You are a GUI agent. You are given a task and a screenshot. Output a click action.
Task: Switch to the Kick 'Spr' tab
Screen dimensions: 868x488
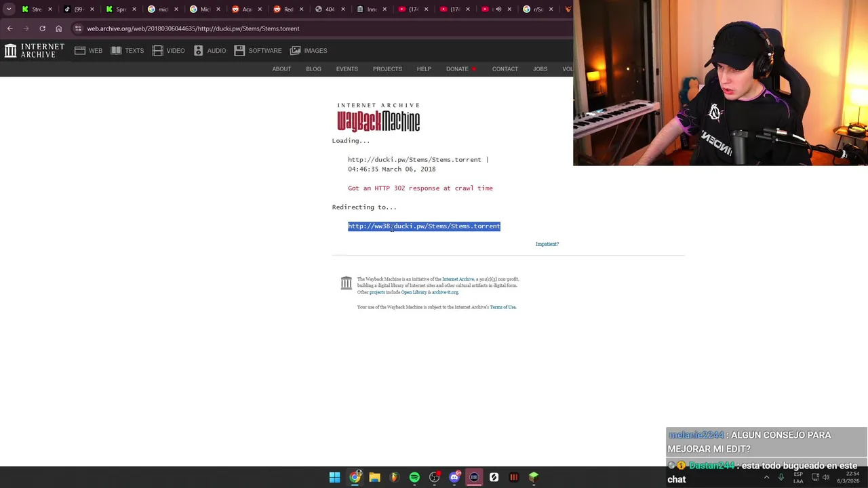pyautogui.click(x=121, y=9)
